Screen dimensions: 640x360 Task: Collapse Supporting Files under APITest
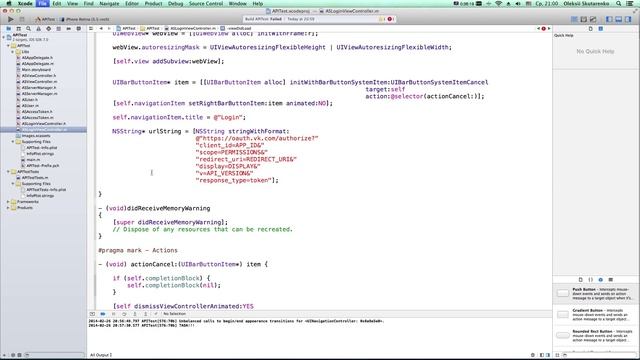[x=13, y=142]
